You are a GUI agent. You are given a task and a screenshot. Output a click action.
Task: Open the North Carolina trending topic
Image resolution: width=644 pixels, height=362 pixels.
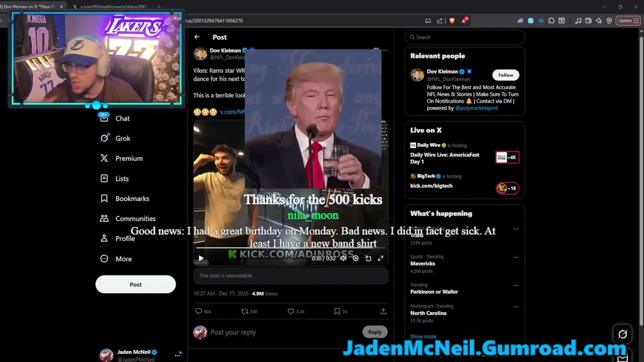(x=428, y=313)
